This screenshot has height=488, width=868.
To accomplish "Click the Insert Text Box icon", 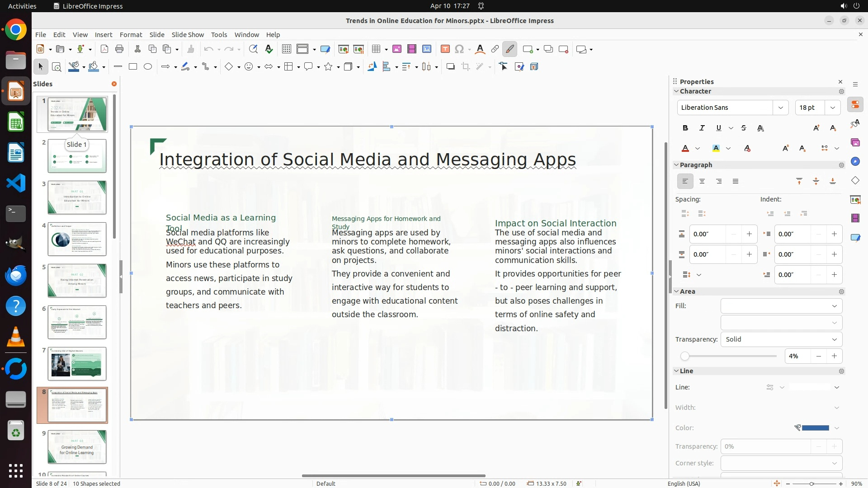I will pyautogui.click(x=445, y=49).
